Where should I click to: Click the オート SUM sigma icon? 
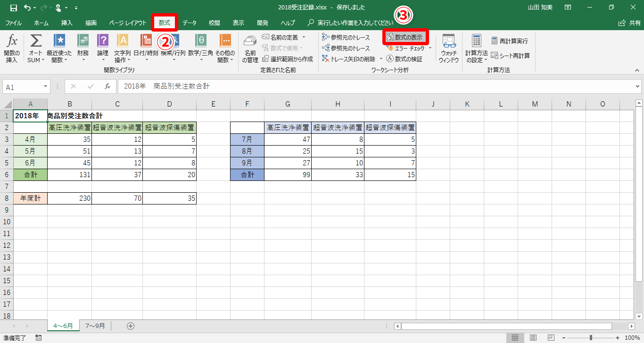(36, 41)
